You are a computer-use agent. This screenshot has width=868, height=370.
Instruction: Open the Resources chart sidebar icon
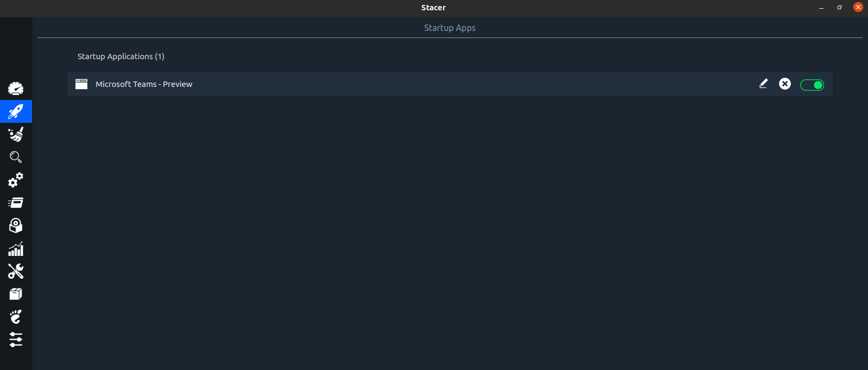coord(16,248)
